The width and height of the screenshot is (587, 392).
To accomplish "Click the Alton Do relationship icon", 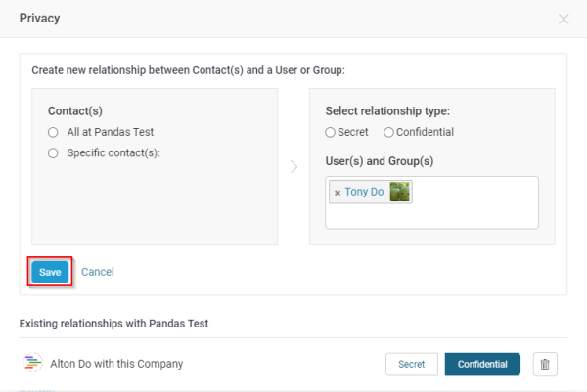I will pos(32,364).
